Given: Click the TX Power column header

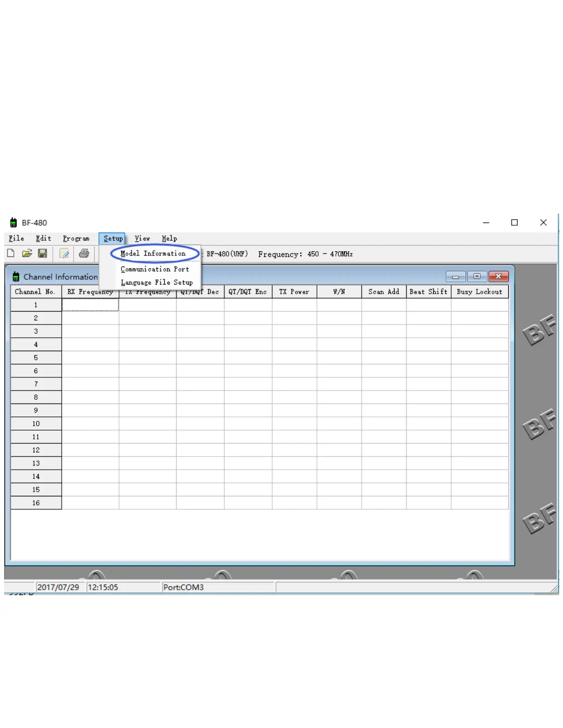Looking at the screenshot, I should (294, 292).
